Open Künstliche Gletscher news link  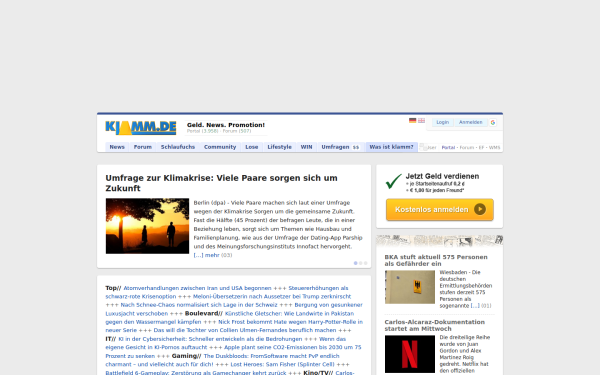290,313
